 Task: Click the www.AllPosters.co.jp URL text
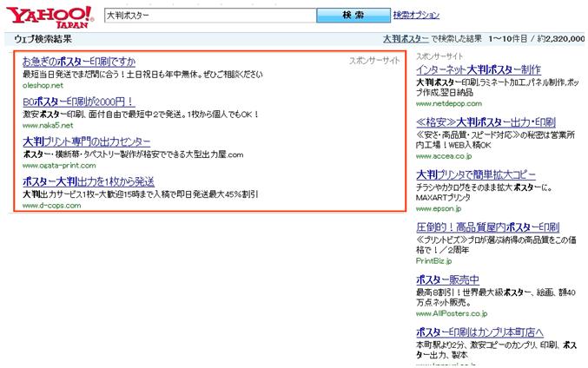point(452,313)
